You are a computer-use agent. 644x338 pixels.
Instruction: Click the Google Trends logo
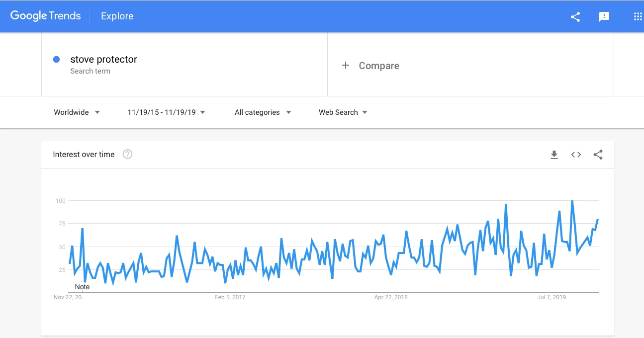point(45,16)
